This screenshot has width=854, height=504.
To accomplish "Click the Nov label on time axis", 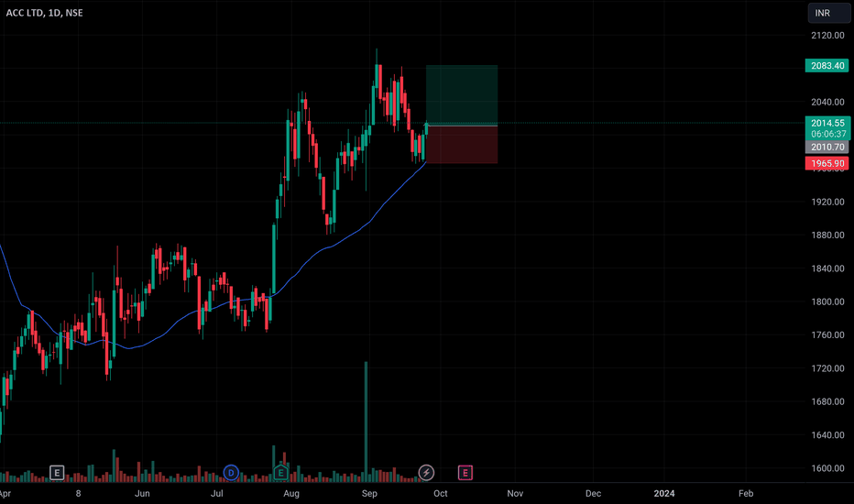I will (515, 493).
